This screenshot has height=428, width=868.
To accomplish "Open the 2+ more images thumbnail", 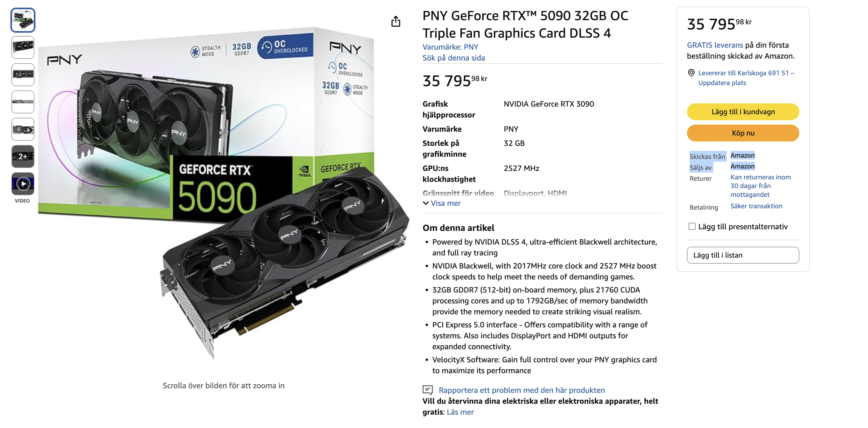I will (x=23, y=156).
